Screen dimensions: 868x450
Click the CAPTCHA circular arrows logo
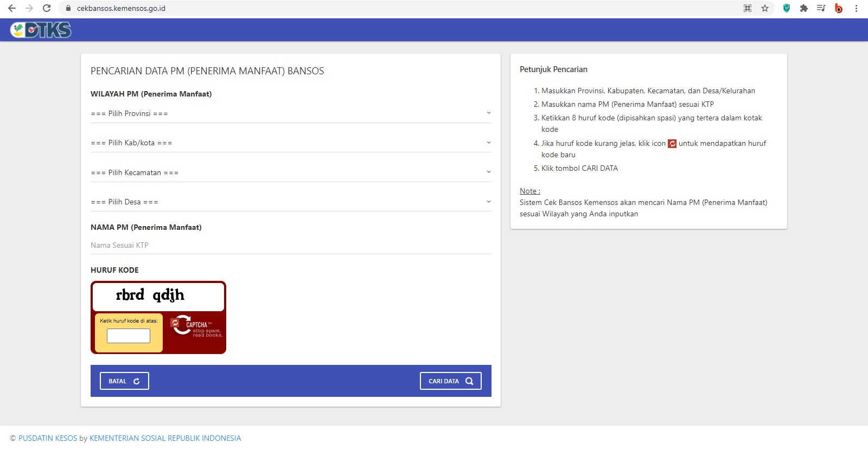pos(183,325)
